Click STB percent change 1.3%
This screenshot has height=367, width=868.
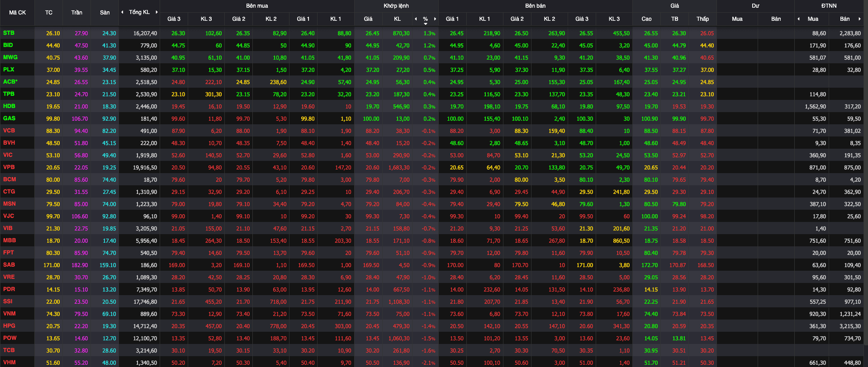coord(430,33)
